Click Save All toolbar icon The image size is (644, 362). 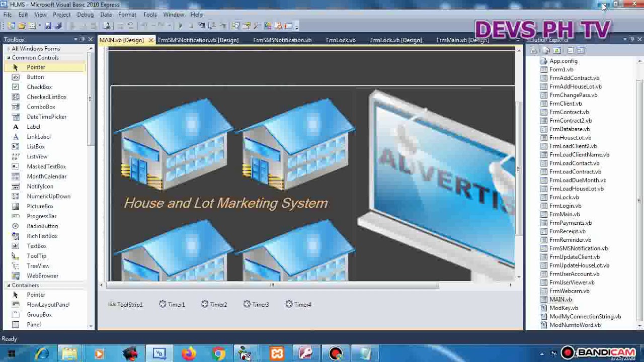coord(58,26)
